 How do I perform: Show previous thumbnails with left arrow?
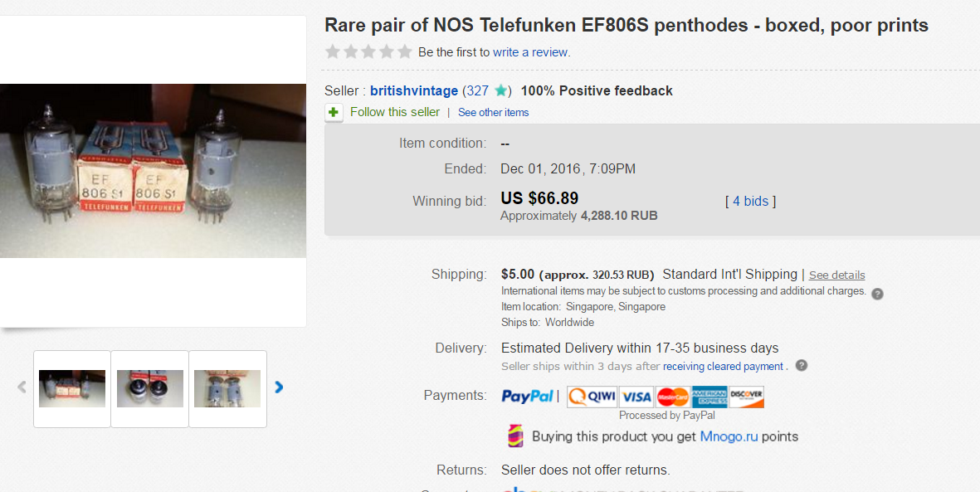[22, 387]
